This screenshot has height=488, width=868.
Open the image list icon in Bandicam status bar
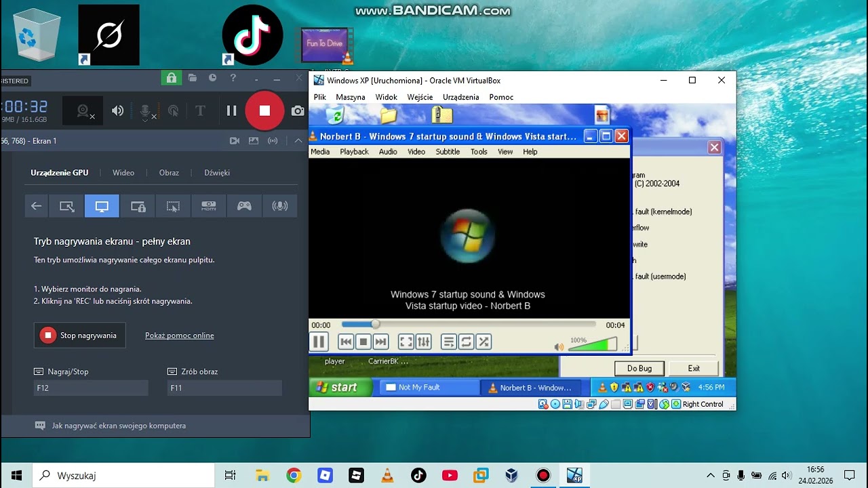254,141
